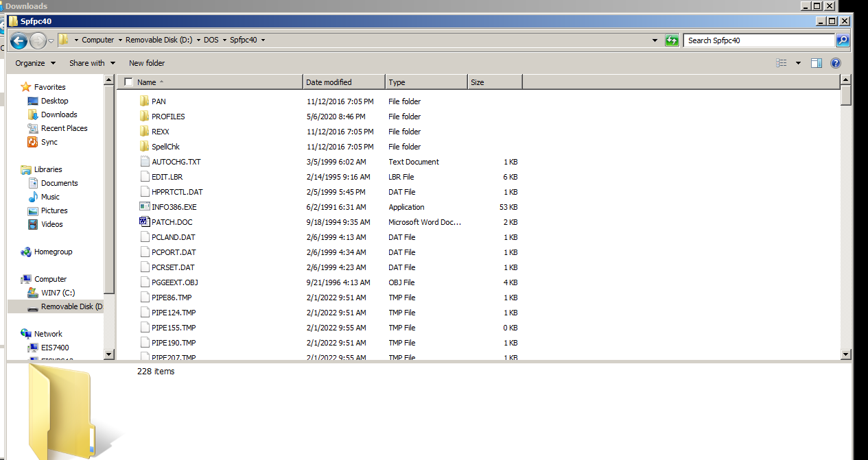
Task: Click the PIPE86.TMP file name
Action: pyautogui.click(x=172, y=298)
